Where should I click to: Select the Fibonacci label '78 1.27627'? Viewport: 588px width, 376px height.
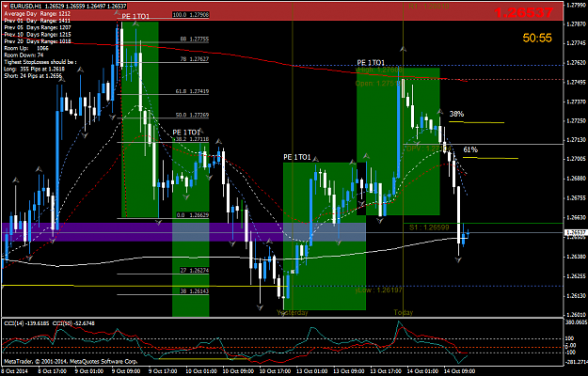point(194,59)
